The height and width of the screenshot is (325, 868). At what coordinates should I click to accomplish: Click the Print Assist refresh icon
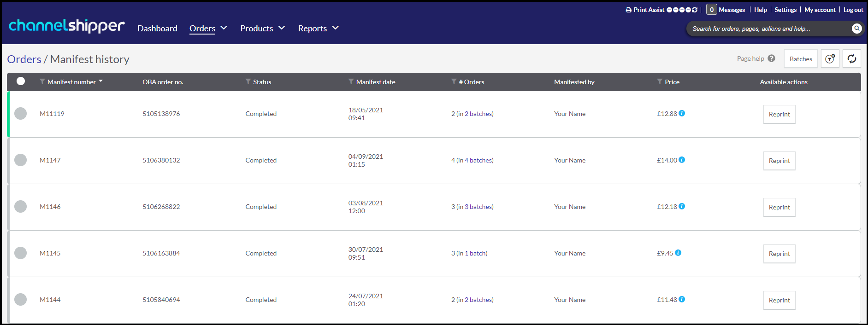click(x=695, y=10)
